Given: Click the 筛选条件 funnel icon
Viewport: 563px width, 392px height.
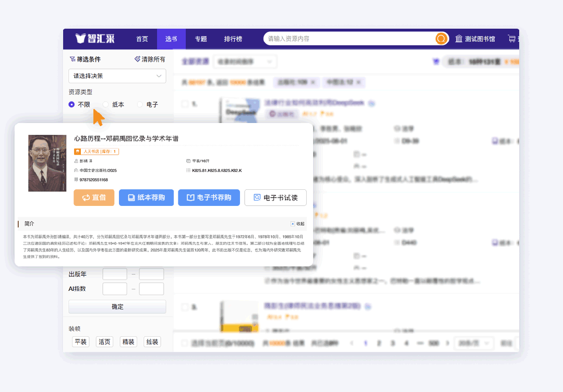Looking at the screenshot, I should point(72,59).
